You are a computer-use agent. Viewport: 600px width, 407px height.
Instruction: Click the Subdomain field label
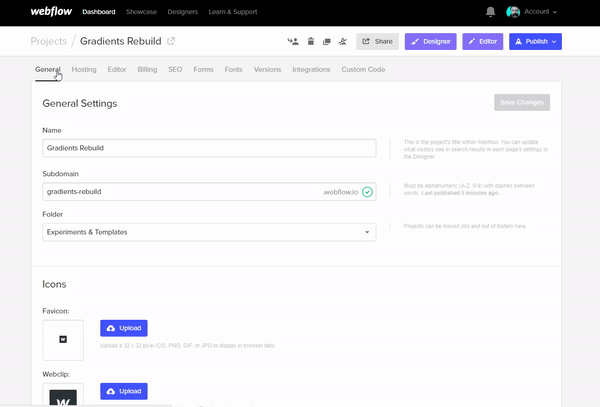pyautogui.click(x=60, y=174)
